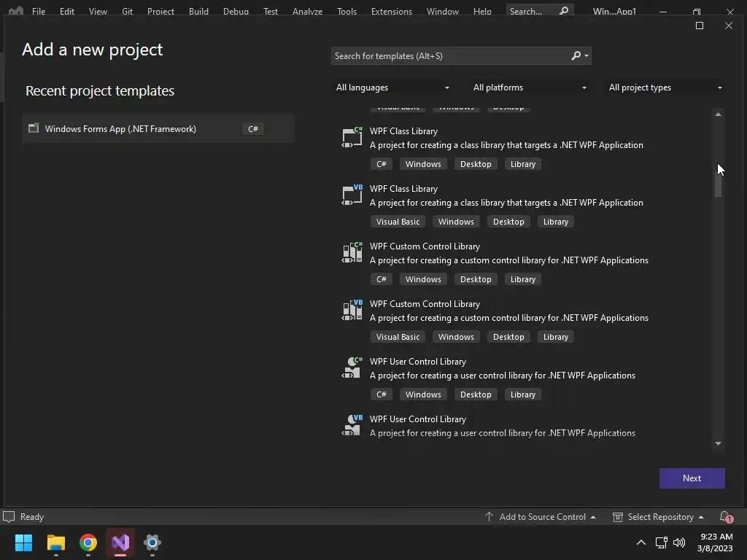Image resolution: width=747 pixels, height=560 pixels.
Task: Click the template search magnifier icon
Action: click(576, 55)
